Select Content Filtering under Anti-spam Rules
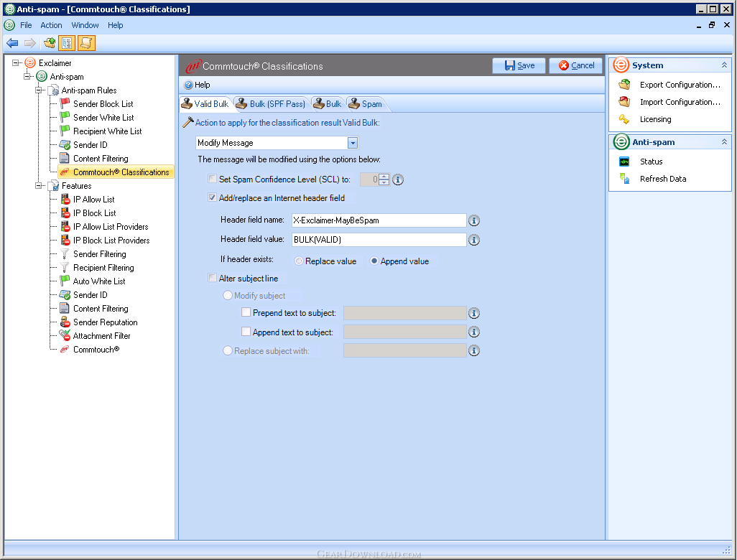Screen dimensions: 737x560 [x=101, y=159]
